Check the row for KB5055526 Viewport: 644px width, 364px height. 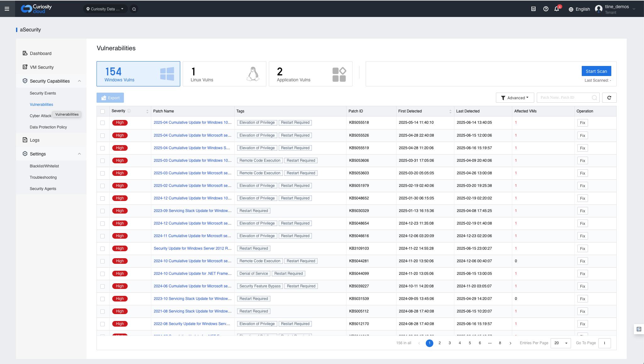[103, 135]
